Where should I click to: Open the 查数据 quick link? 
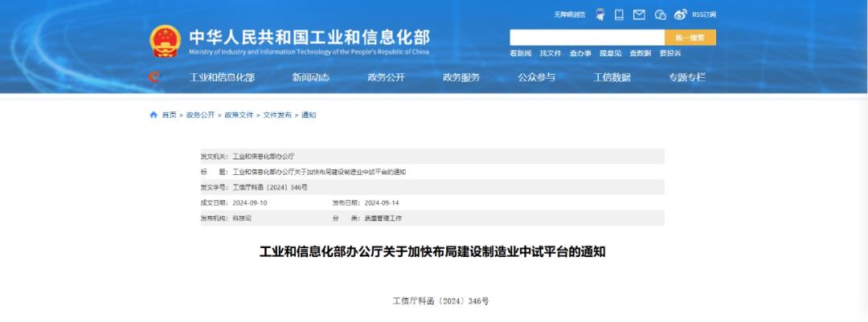click(640, 54)
